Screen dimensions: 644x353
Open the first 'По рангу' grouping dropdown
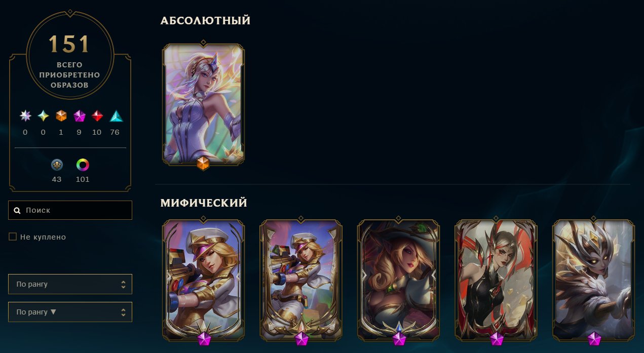click(70, 284)
